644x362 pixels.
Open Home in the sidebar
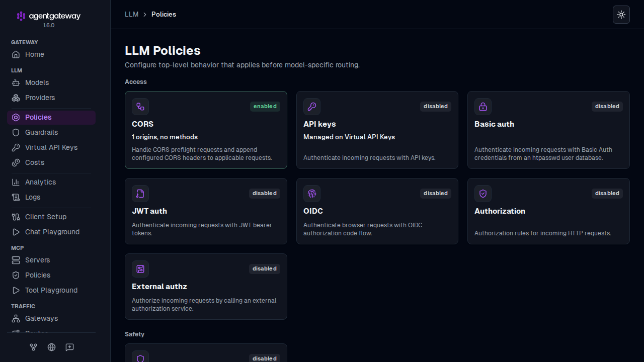coord(51,54)
